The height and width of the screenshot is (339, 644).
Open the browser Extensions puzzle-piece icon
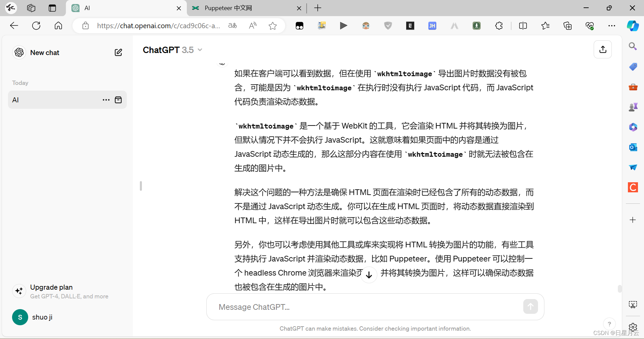click(x=499, y=26)
